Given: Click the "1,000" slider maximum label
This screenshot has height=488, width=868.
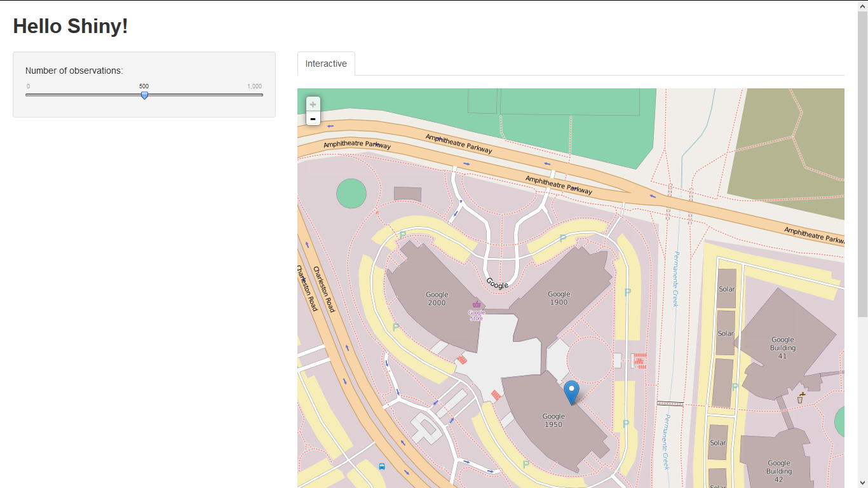Looking at the screenshot, I should [x=254, y=86].
